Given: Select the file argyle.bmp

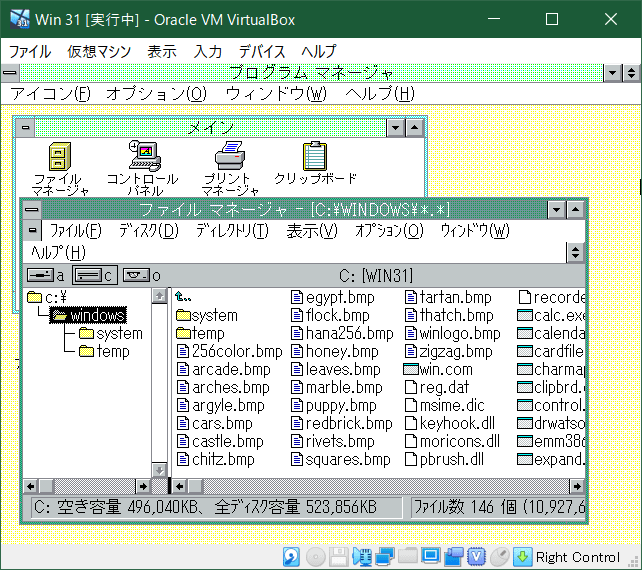Looking at the screenshot, I should [x=221, y=405].
